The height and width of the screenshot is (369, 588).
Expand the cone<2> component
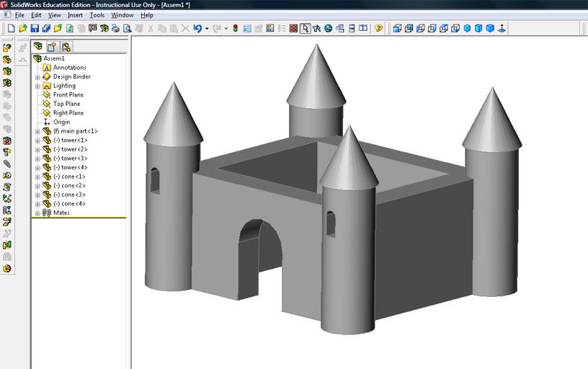pos(37,186)
